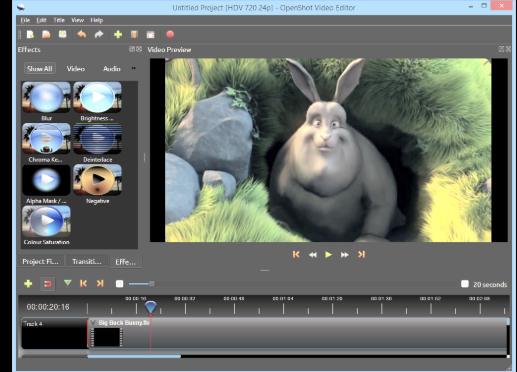
Task: Expand more effect filter options arrow
Action: point(134,68)
